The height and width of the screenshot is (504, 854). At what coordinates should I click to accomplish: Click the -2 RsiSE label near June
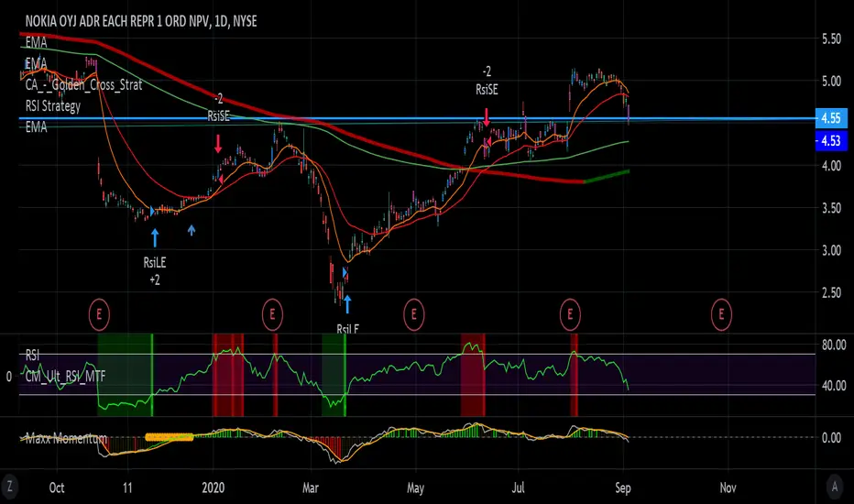click(487, 81)
